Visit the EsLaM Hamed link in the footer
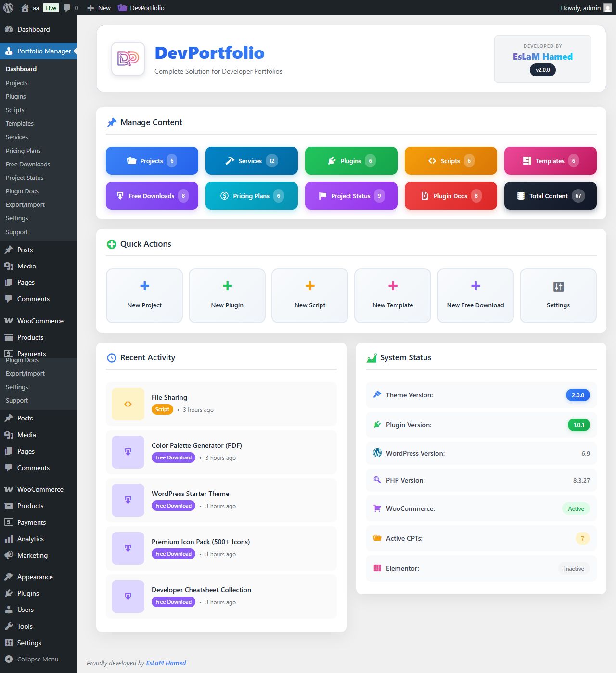Viewport: 616px width, 673px height. click(x=166, y=663)
